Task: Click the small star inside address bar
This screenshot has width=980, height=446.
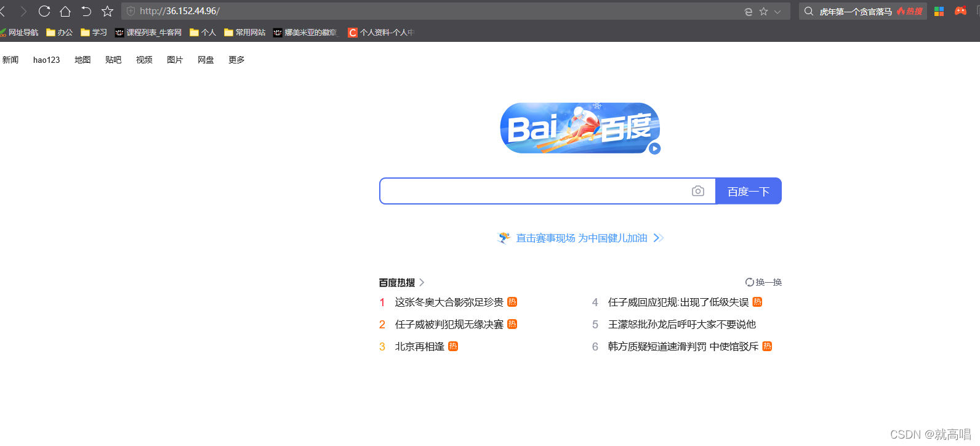Action: click(x=764, y=11)
